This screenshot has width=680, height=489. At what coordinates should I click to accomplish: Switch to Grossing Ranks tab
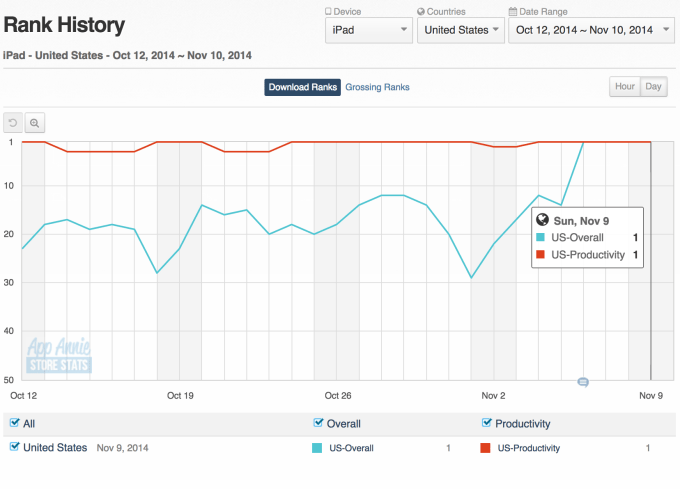pyautogui.click(x=377, y=87)
